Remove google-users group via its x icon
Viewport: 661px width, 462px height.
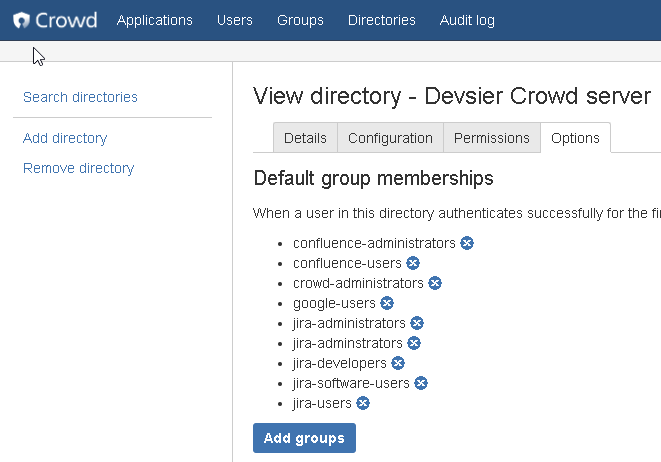pyautogui.click(x=387, y=303)
